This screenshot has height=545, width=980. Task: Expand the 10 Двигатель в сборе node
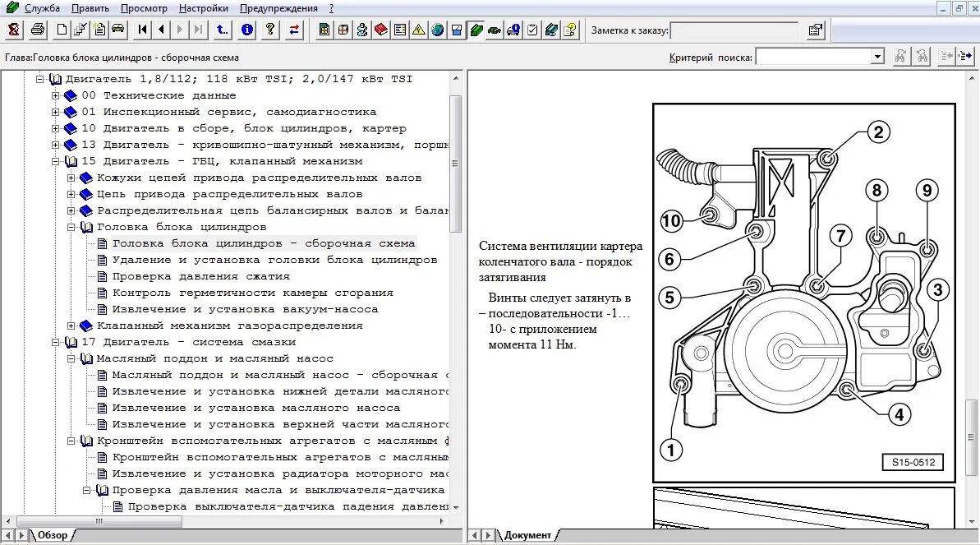56,128
